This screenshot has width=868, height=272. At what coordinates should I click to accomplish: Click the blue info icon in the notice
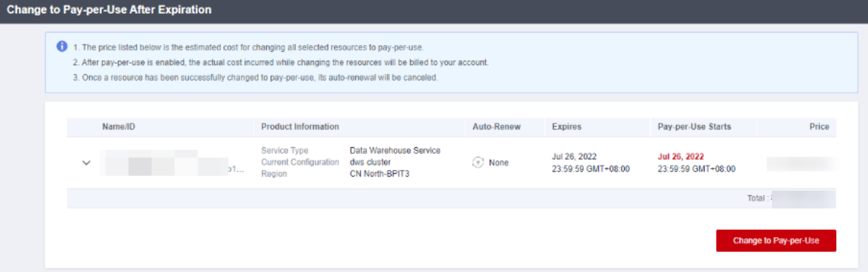[x=62, y=46]
